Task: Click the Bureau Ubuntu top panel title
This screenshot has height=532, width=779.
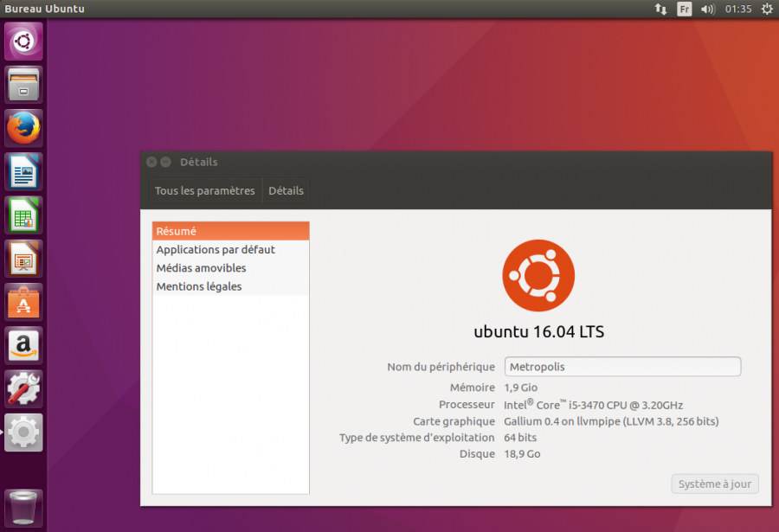Action: (x=45, y=9)
